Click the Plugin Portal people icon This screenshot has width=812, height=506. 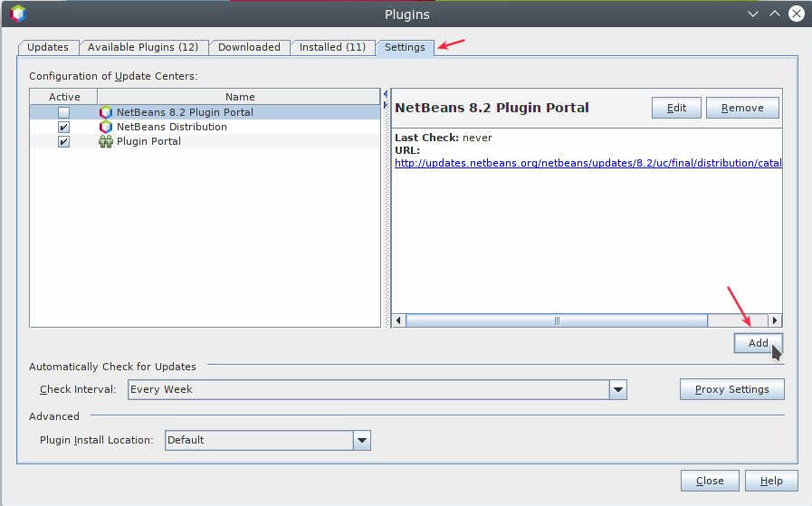pyautogui.click(x=106, y=141)
